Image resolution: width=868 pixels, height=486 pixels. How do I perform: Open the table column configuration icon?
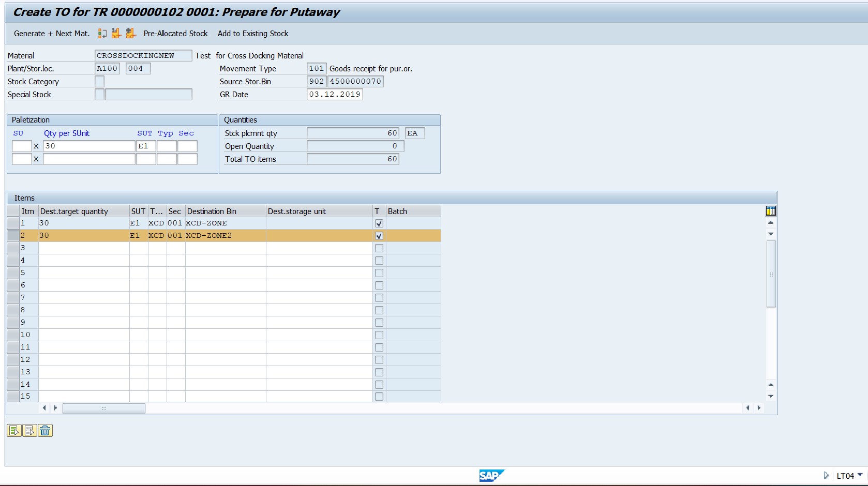click(x=771, y=211)
